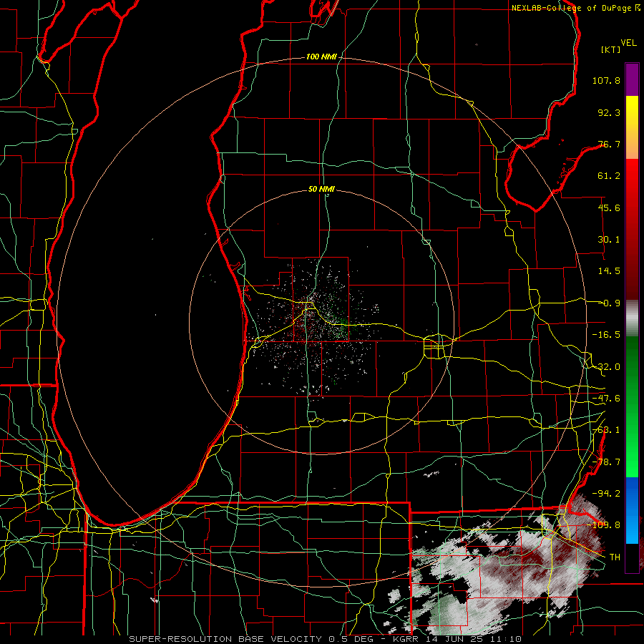This screenshot has height=644, width=644.
Task: Click the KGRR radar site at the ring center
Action: coord(321,322)
